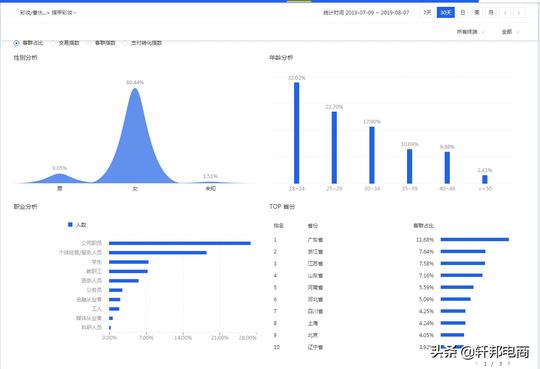The width and height of the screenshot is (540, 369).
Task: Select the 客群指数 radio button
Action: pos(89,43)
